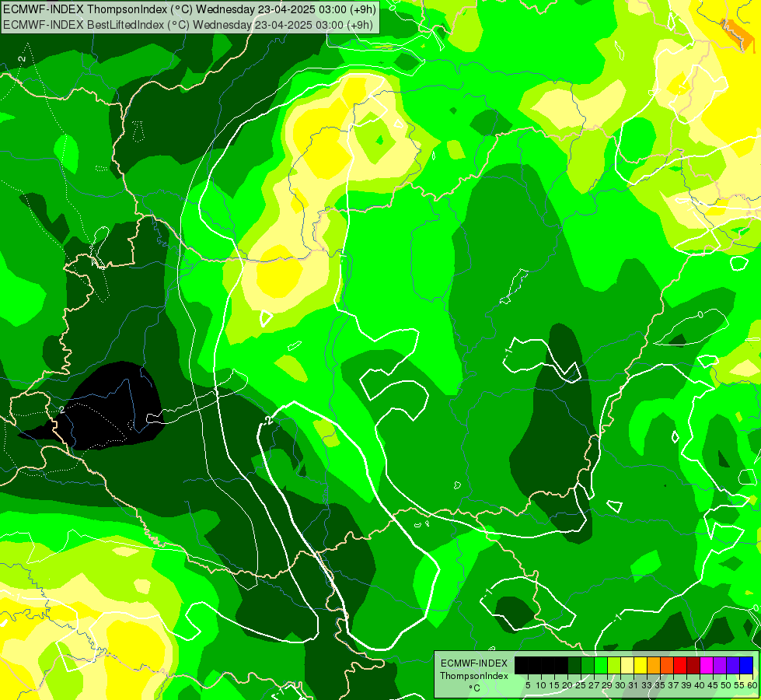This screenshot has height=700, width=761.
Task: Pick the orange 33–35 legend swatch
Action: click(x=654, y=665)
